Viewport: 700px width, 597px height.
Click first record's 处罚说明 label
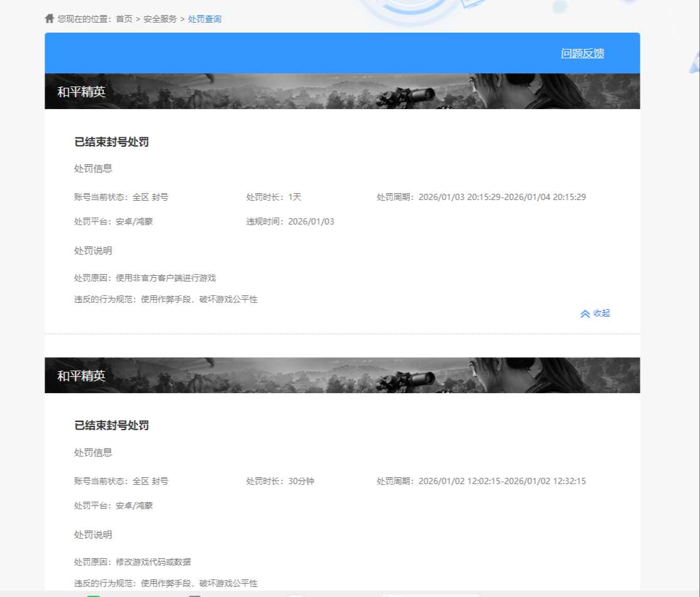coord(93,251)
